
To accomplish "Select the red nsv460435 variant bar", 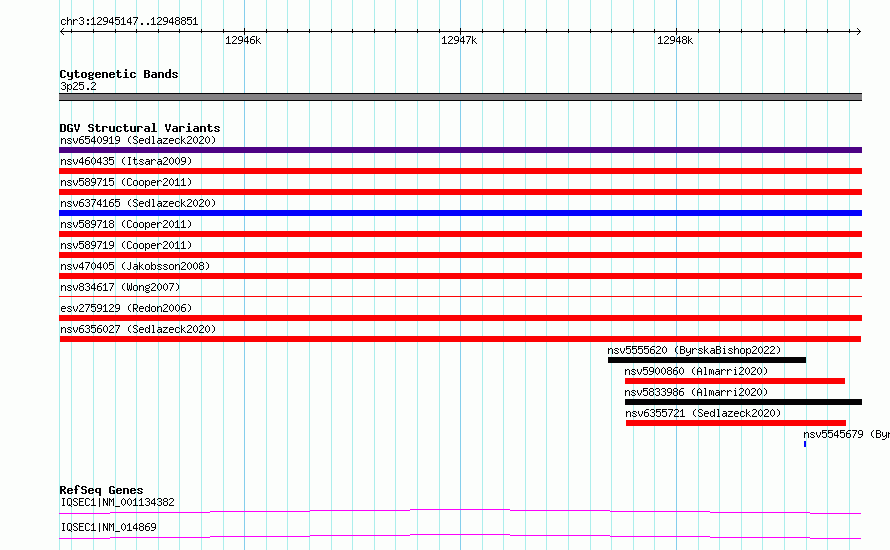I will [460, 171].
